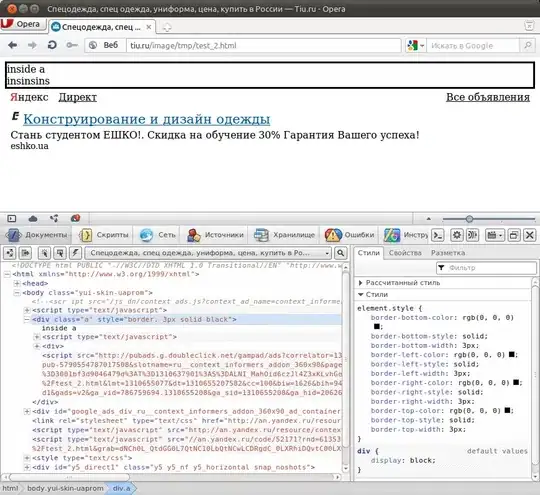Reload the page with refresh icon
This screenshot has width=540, height=495.
(52, 45)
